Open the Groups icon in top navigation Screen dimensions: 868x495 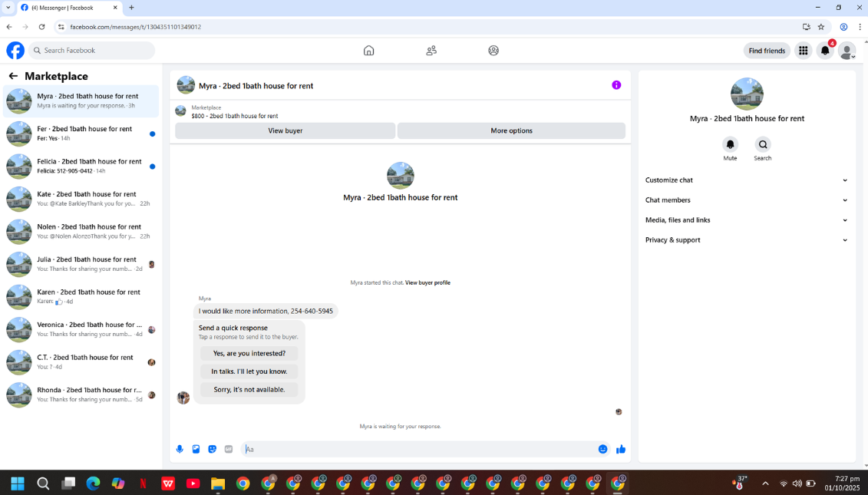pyautogui.click(x=493, y=51)
